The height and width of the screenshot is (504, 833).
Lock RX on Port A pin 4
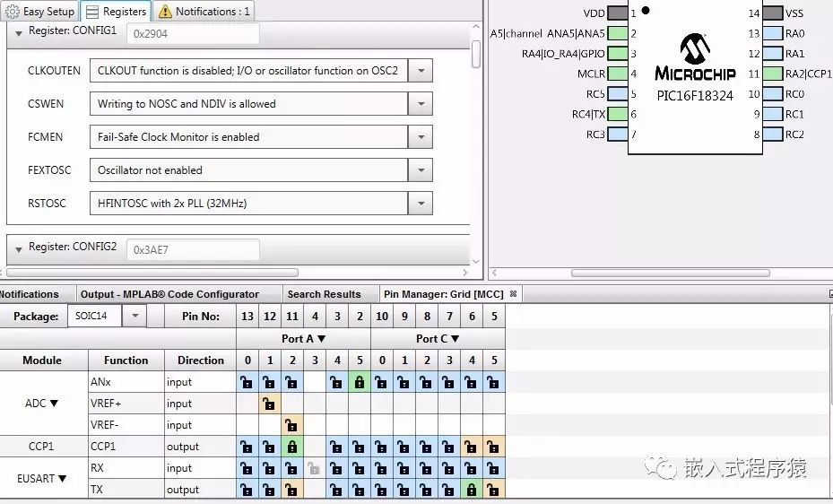[336, 468]
